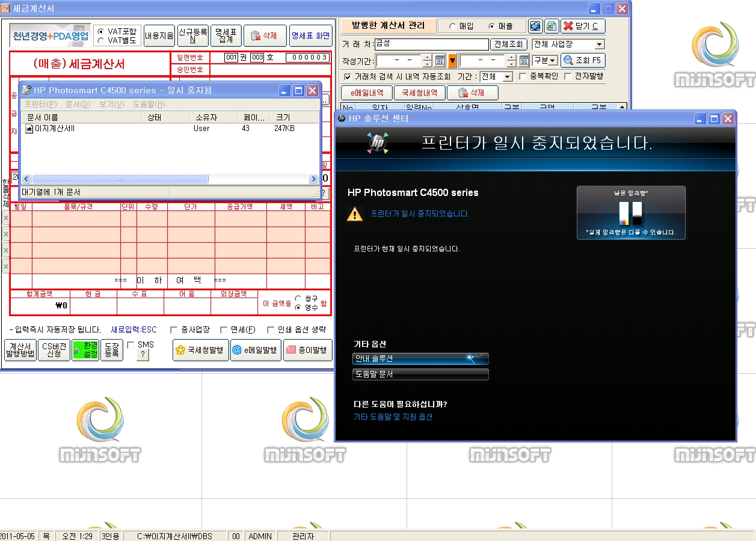Click 전체조회 button

[x=509, y=44]
